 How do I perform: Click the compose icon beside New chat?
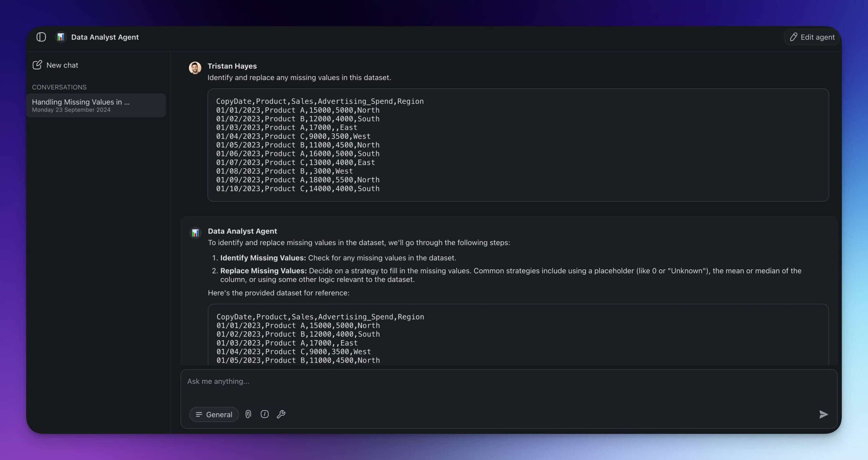(37, 65)
